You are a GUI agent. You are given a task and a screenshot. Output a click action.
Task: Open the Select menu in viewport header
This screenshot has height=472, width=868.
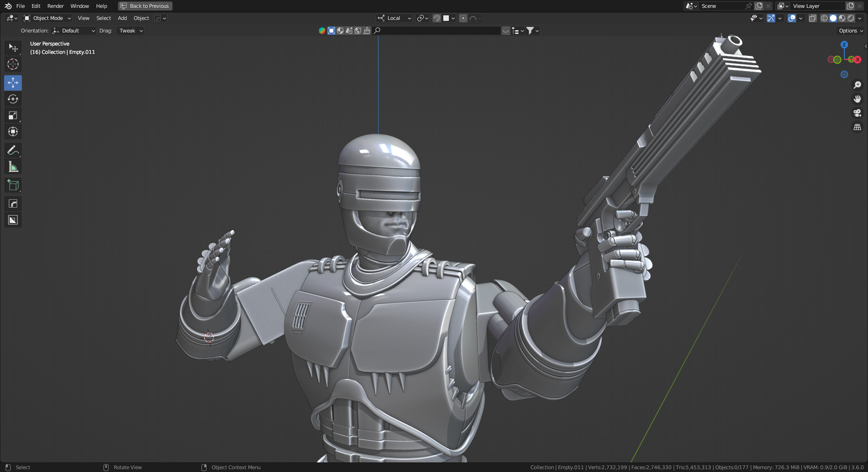tap(104, 18)
